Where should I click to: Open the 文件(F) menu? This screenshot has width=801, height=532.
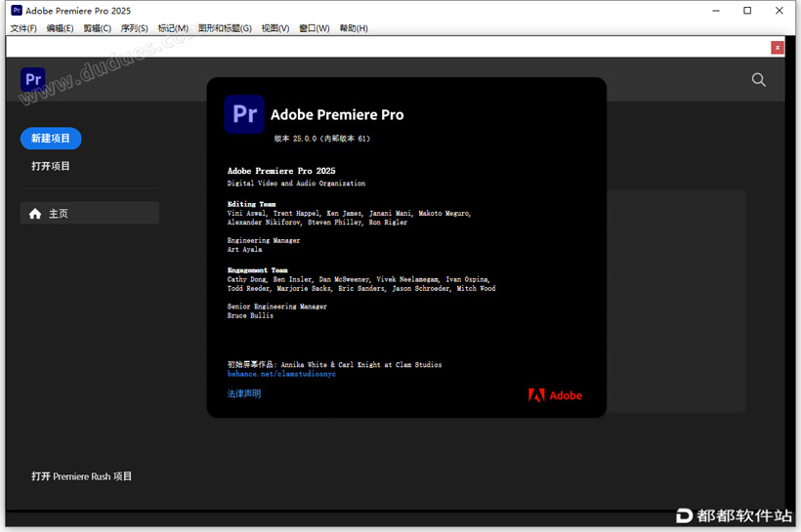pos(23,28)
